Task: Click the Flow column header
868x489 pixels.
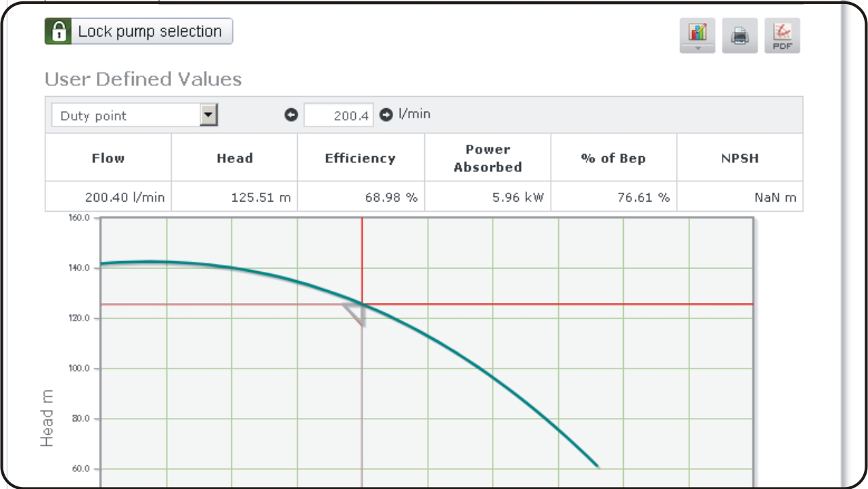Action: [x=108, y=158]
